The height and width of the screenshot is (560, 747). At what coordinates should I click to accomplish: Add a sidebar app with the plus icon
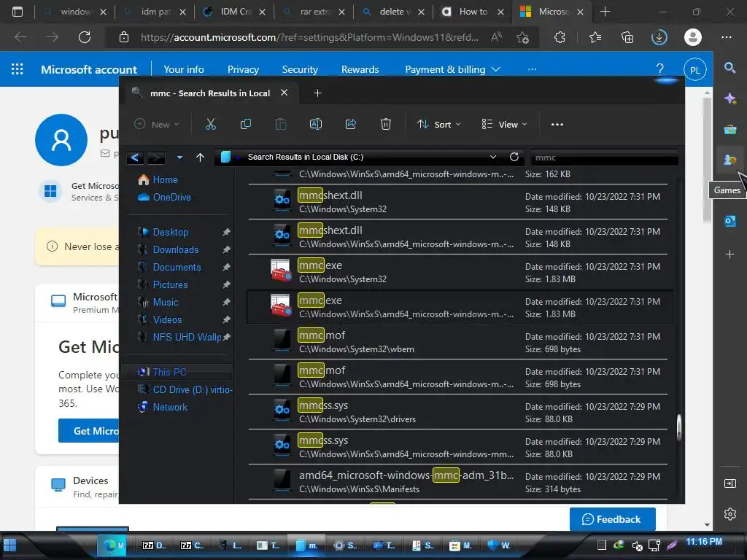point(729,254)
